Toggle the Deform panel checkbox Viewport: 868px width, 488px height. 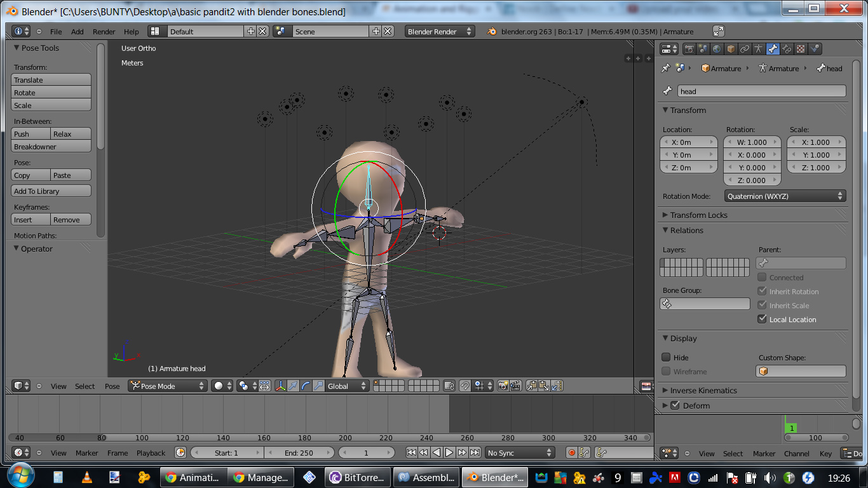coord(675,405)
